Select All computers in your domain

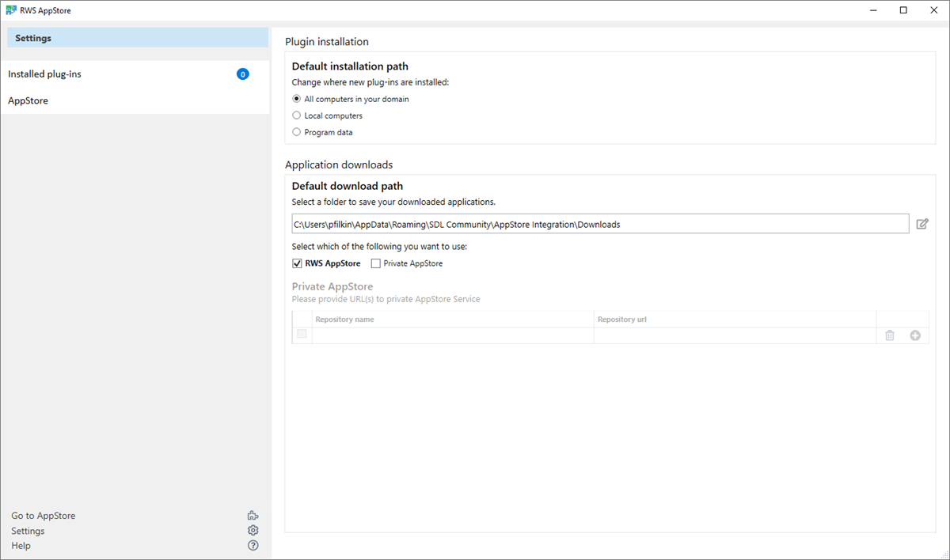(x=296, y=98)
